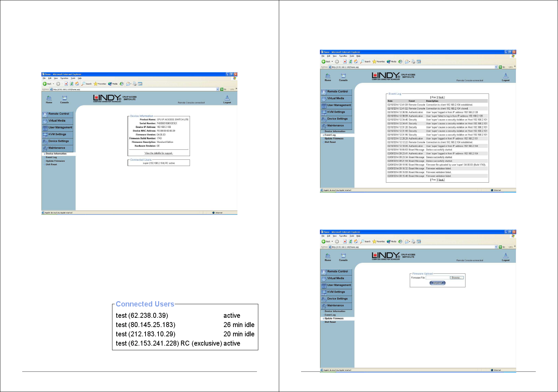This screenshot has height=392, width=558.
Task: Open Back button dropdown arrow in Firmware Upload window
Action: click(x=332, y=242)
